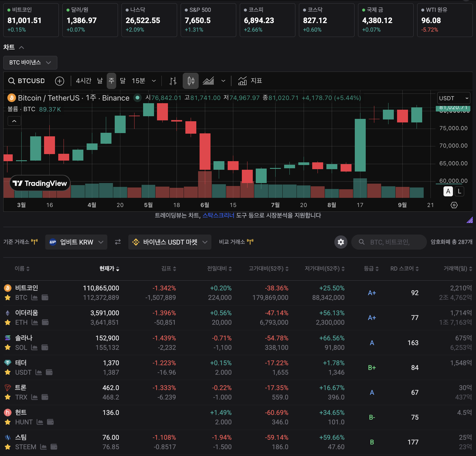Screen dimensions: 476x456
Task: Open the 업비트 KRW exchange dropdown
Action: pos(76,242)
